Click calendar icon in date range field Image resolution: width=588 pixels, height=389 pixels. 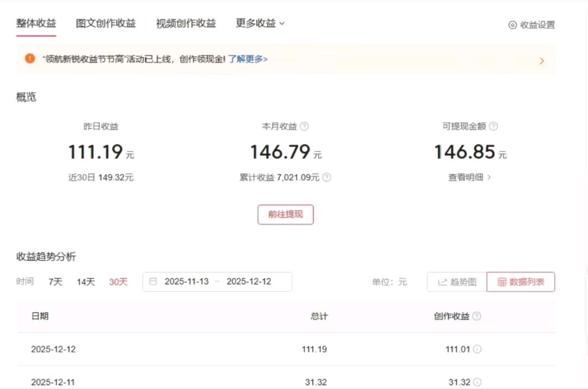coord(153,281)
